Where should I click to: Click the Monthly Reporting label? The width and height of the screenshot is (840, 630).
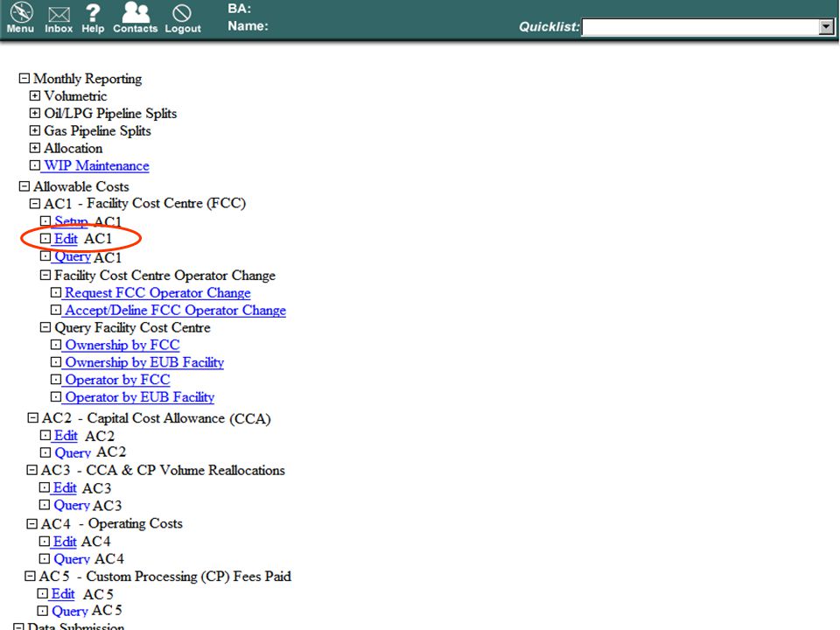(x=87, y=79)
